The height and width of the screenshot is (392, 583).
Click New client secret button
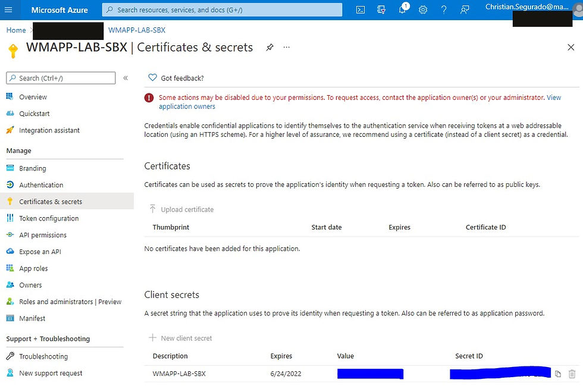(180, 338)
